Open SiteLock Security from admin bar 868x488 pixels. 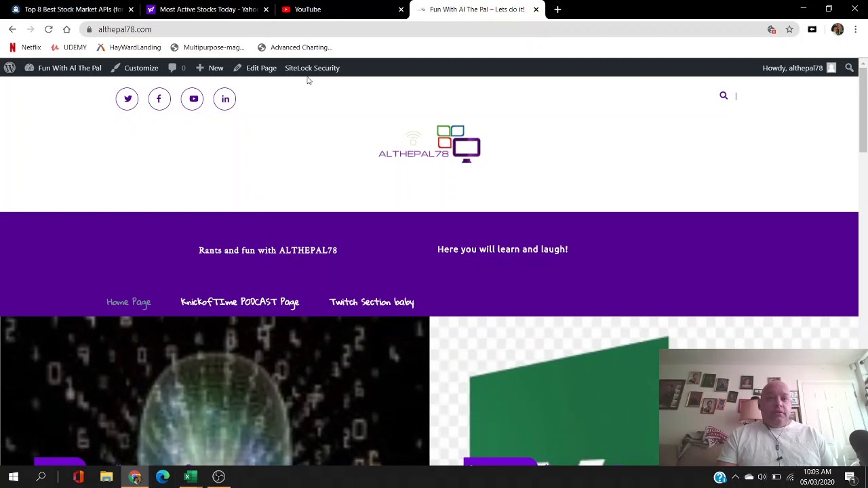[312, 68]
